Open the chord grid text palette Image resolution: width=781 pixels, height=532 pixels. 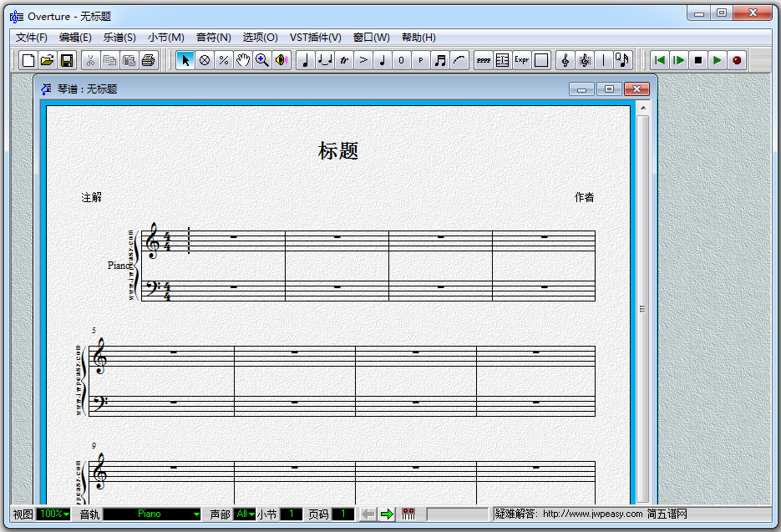point(503,60)
